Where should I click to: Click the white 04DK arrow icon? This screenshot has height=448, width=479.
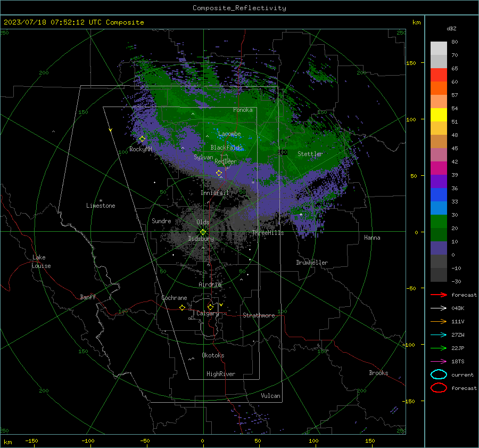439,308
